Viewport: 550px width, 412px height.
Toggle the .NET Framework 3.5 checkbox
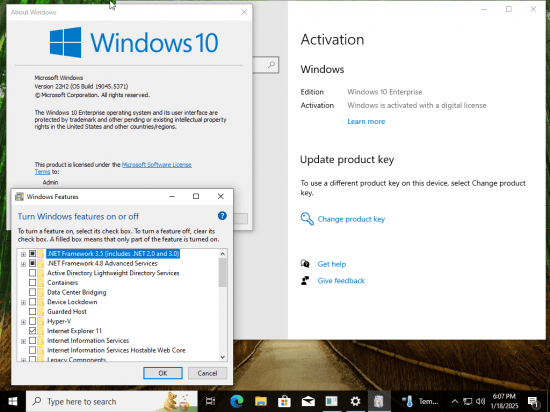coord(32,254)
